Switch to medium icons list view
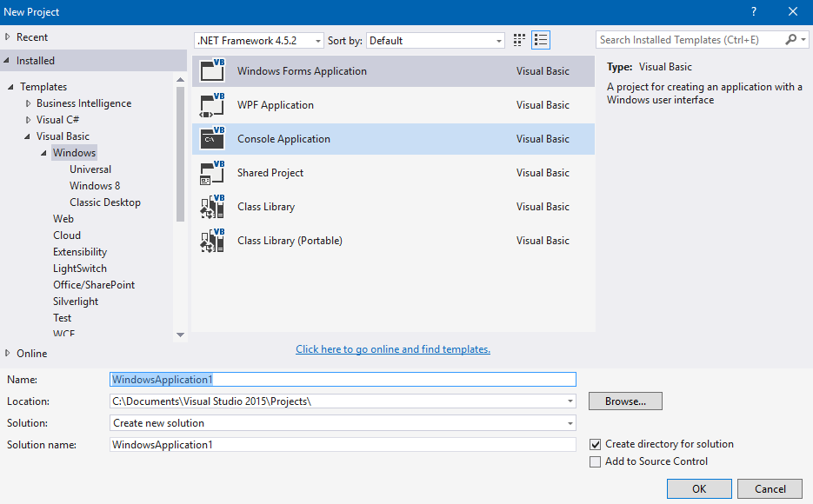The width and height of the screenshot is (813, 504). 541,40
